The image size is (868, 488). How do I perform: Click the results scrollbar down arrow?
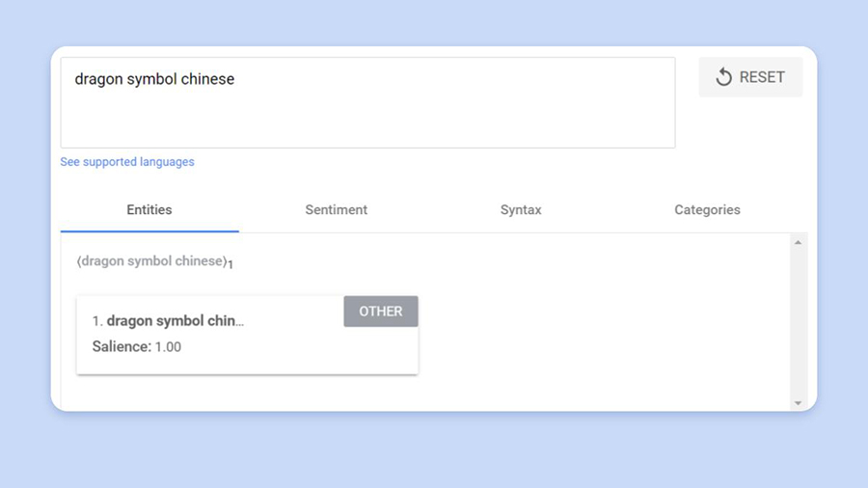[x=798, y=403]
